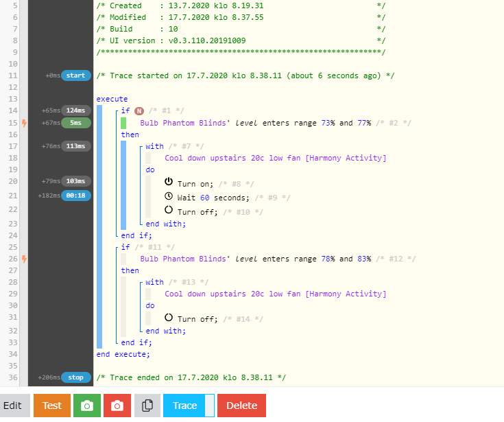Click the Turn on; statement

tap(195, 184)
